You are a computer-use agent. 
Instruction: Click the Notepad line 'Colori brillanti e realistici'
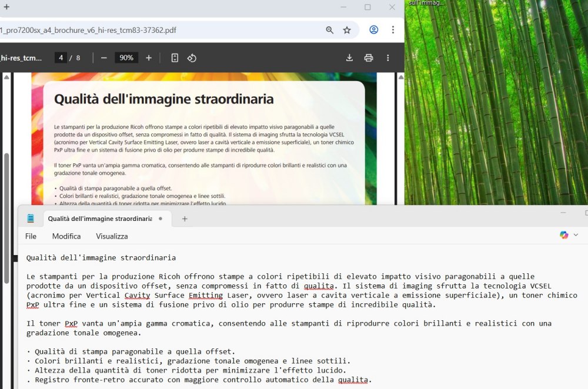tap(188, 361)
